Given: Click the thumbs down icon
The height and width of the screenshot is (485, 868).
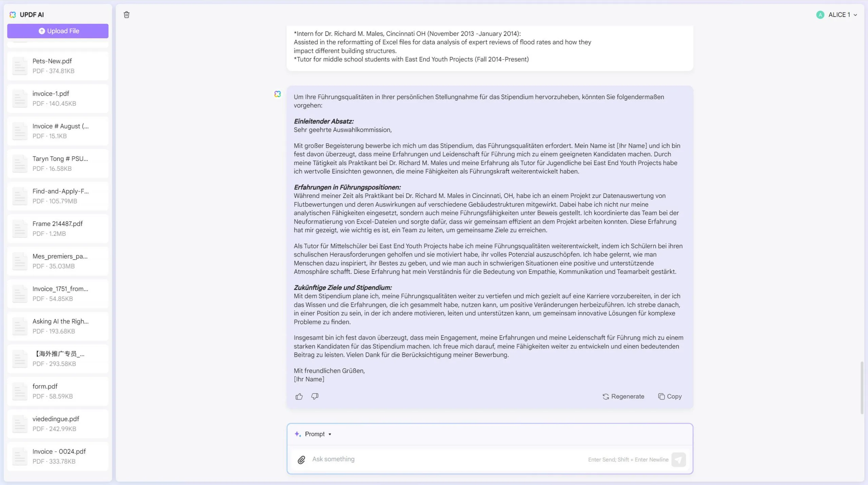Looking at the screenshot, I should point(315,396).
